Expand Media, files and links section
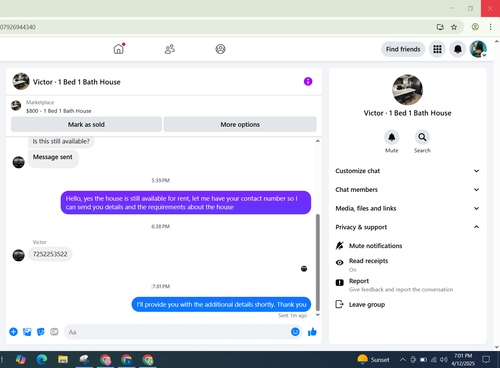 (407, 208)
